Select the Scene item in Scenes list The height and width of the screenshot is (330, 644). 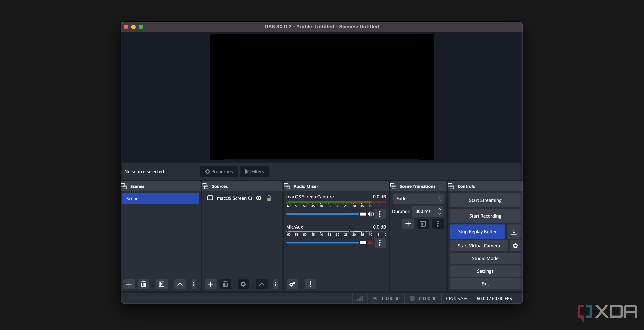(161, 199)
